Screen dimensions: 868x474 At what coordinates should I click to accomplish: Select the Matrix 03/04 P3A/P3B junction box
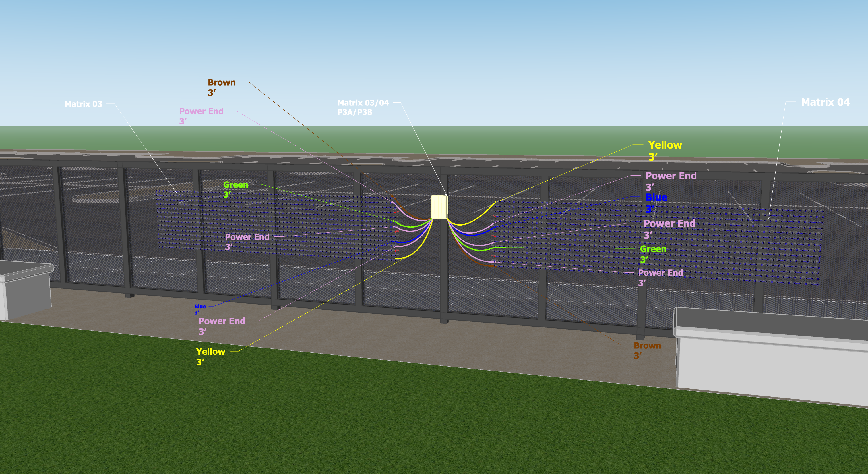[x=439, y=207]
